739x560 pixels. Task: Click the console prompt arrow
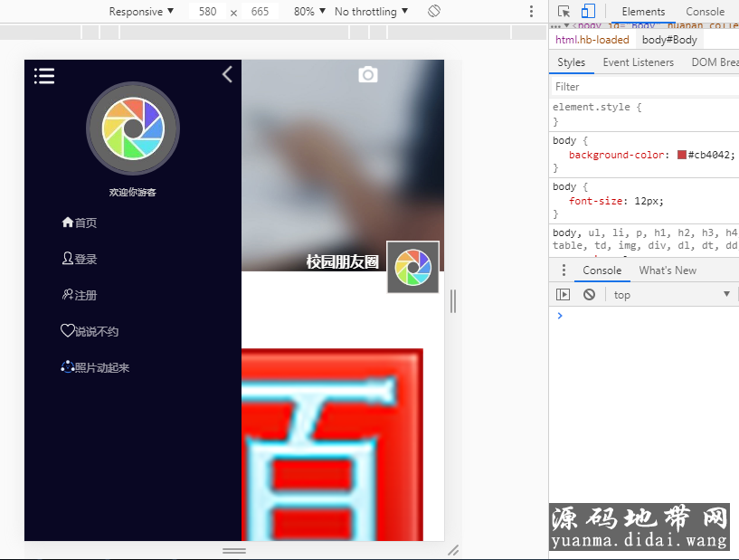(560, 316)
